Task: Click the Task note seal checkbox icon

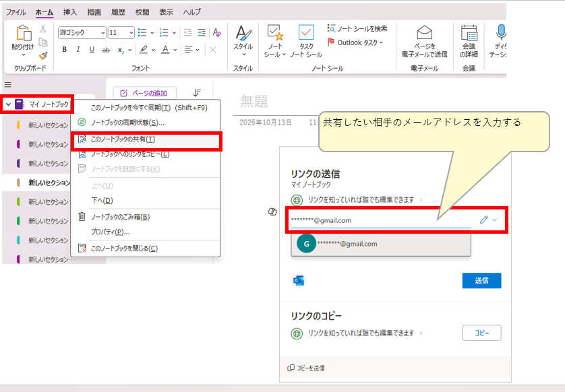Action: pyautogui.click(x=306, y=32)
